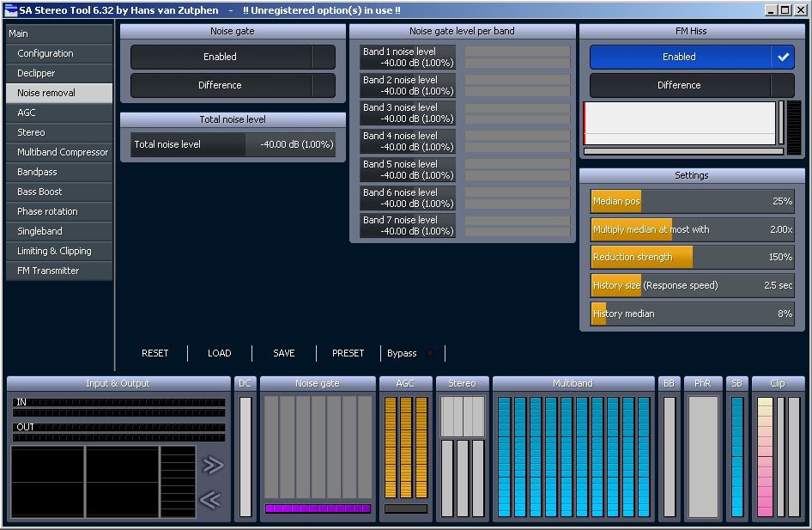Toggle the Bypass option

pyautogui.click(x=412, y=353)
